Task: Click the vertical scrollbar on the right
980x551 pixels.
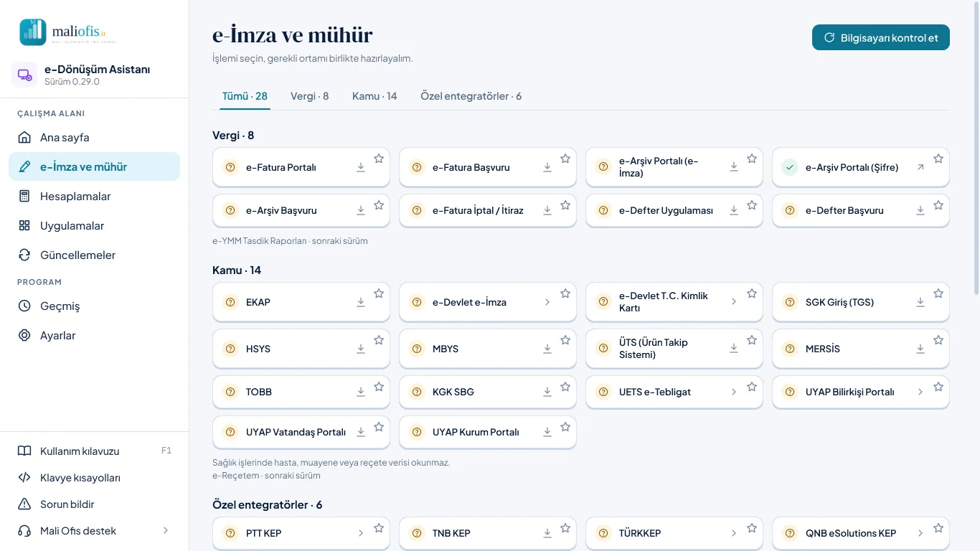Action: pyautogui.click(x=976, y=147)
